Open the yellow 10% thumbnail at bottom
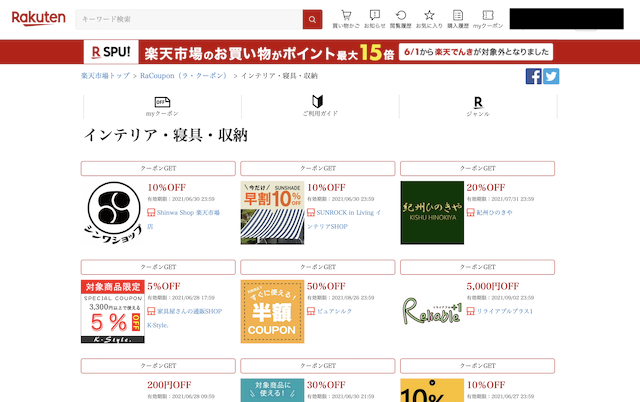 coord(432,390)
